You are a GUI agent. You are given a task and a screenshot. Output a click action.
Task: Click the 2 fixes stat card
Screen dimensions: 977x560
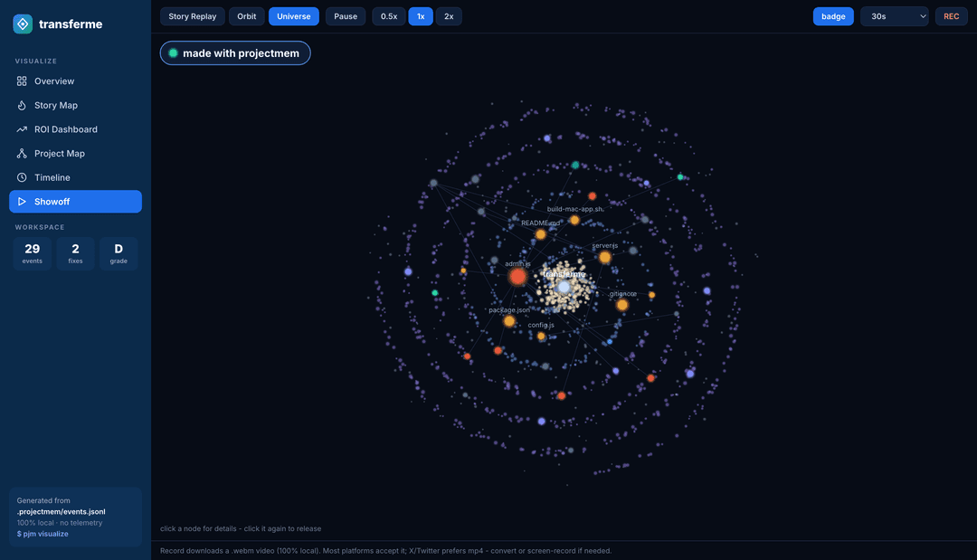pyautogui.click(x=75, y=253)
